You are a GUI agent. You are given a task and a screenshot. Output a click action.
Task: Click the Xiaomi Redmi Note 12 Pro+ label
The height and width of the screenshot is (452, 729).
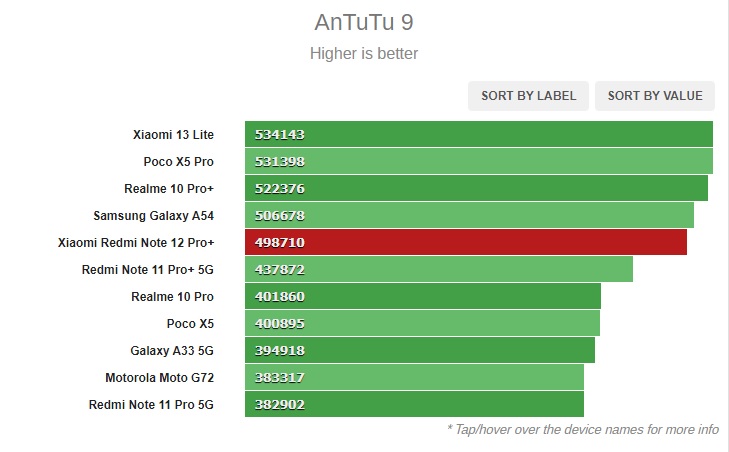pos(136,243)
